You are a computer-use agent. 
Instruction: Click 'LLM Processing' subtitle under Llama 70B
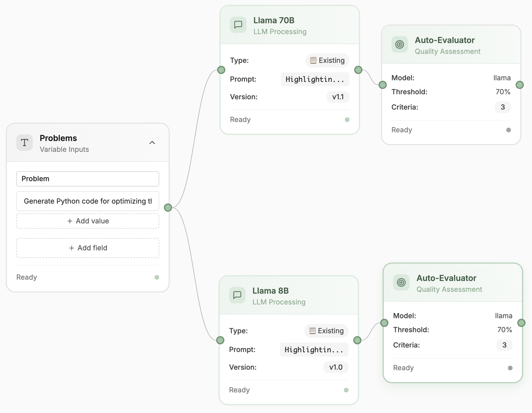[x=280, y=32]
